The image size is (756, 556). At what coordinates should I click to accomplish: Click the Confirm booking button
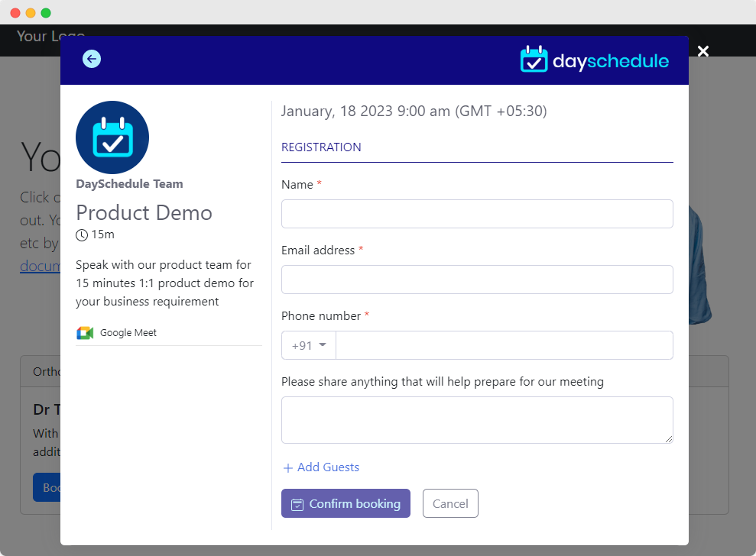pyautogui.click(x=346, y=503)
